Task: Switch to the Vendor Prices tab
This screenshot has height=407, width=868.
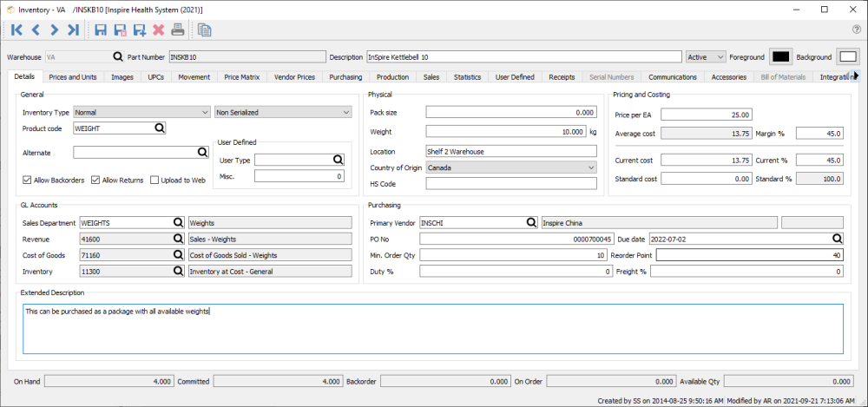Action: [x=294, y=77]
